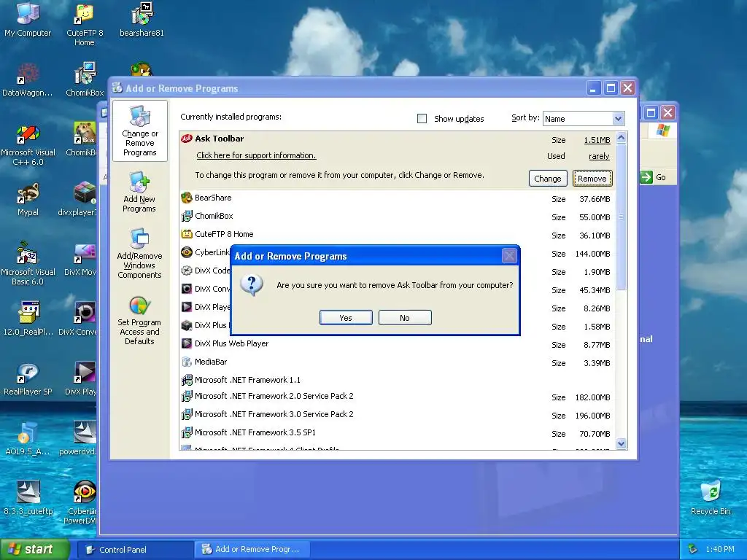Viewport: 747px width, 560px height.
Task: Select the DivX Plus Web Player text
Action: tap(231, 344)
